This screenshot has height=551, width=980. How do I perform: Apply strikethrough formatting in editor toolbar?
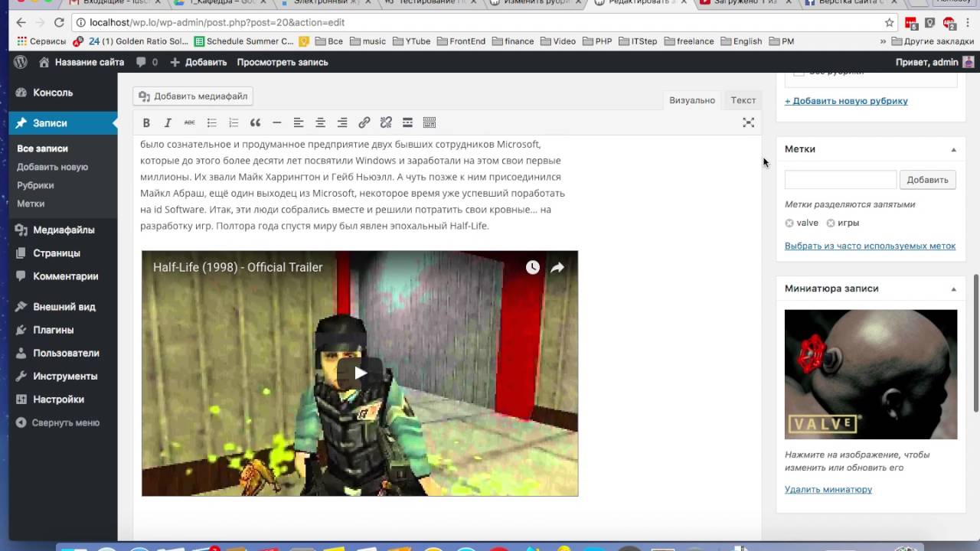point(189,122)
